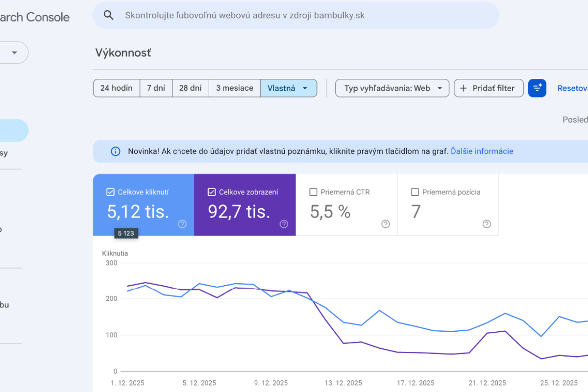Click the search magnifier icon
Screen dimensions: 588x392
[x=109, y=15]
